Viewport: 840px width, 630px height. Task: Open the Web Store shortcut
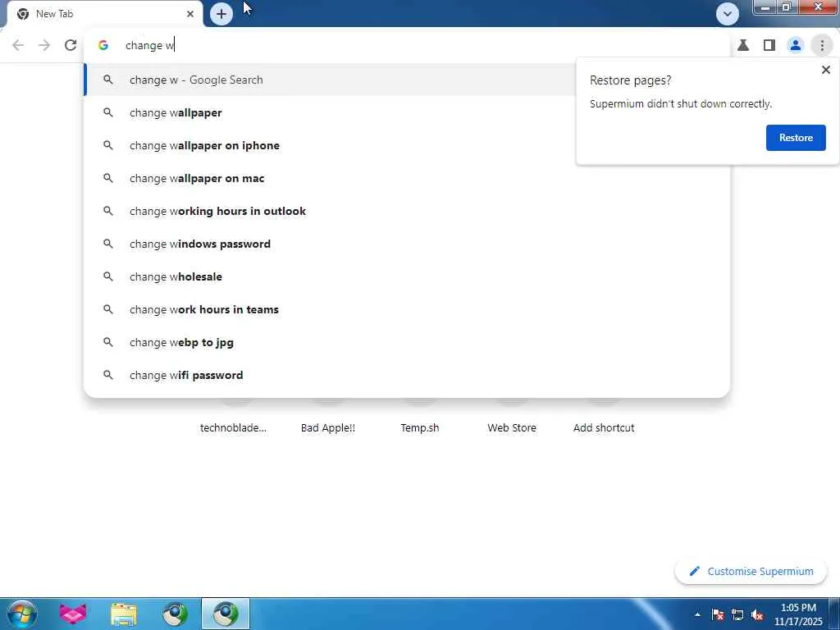pos(512,427)
